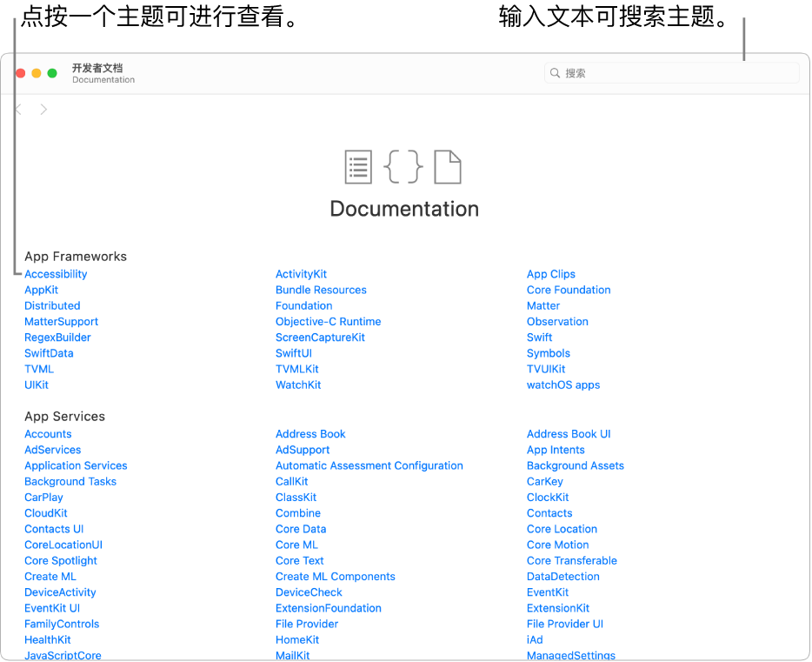The image size is (812, 662).
Task: Open the ClassKit link
Action: [x=296, y=498]
